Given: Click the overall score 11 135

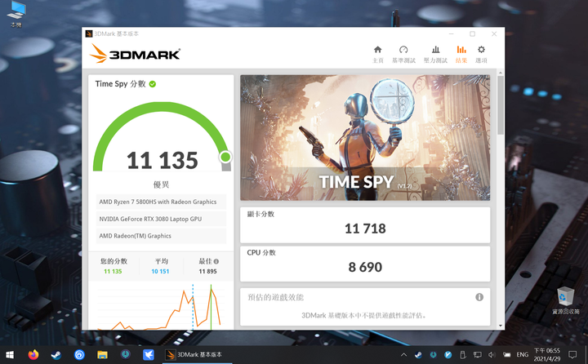Looking at the screenshot, I should coord(162,161).
